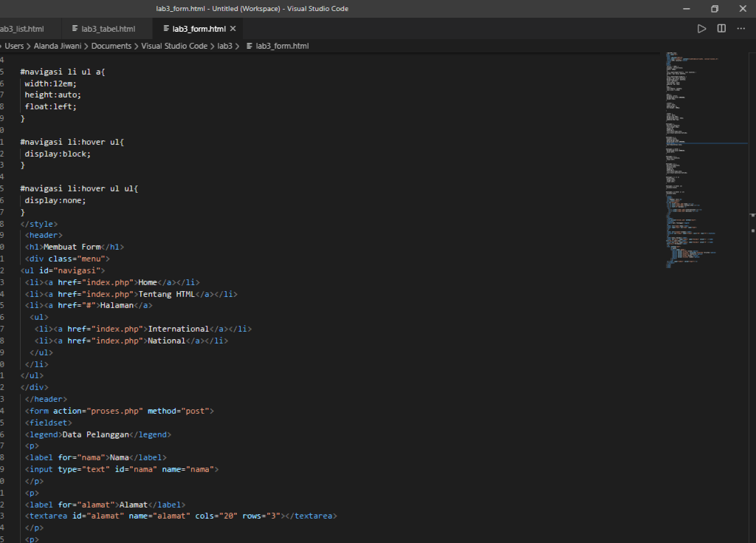Click the file icon beside breadcrumb lab3_form.html
This screenshot has width=756, height=543.
click(250, 45)
